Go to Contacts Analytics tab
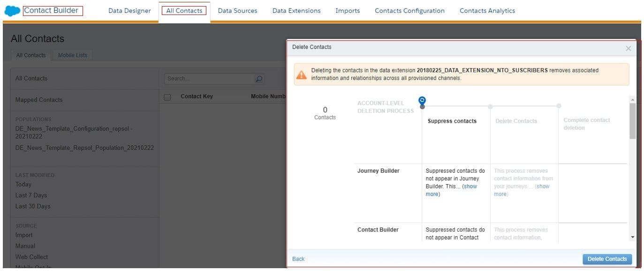This screenshot has width=644, height=271. pos(487,11)
